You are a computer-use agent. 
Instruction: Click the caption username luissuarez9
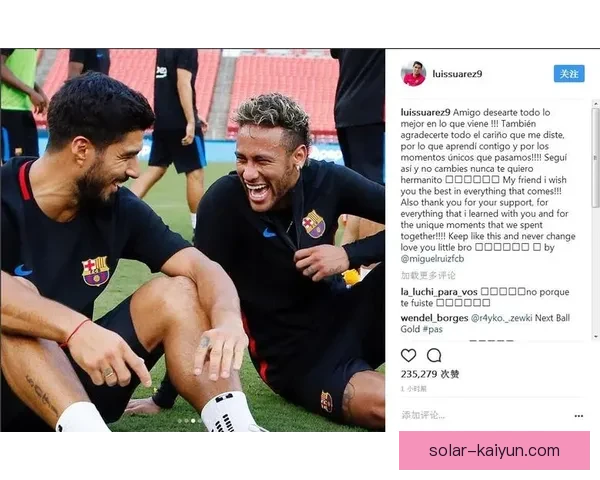pos(426,113)
